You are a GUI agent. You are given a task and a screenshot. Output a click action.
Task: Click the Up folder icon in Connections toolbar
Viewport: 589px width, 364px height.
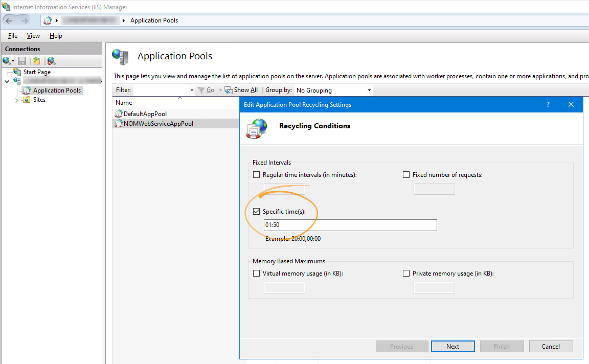click(36, 60)
